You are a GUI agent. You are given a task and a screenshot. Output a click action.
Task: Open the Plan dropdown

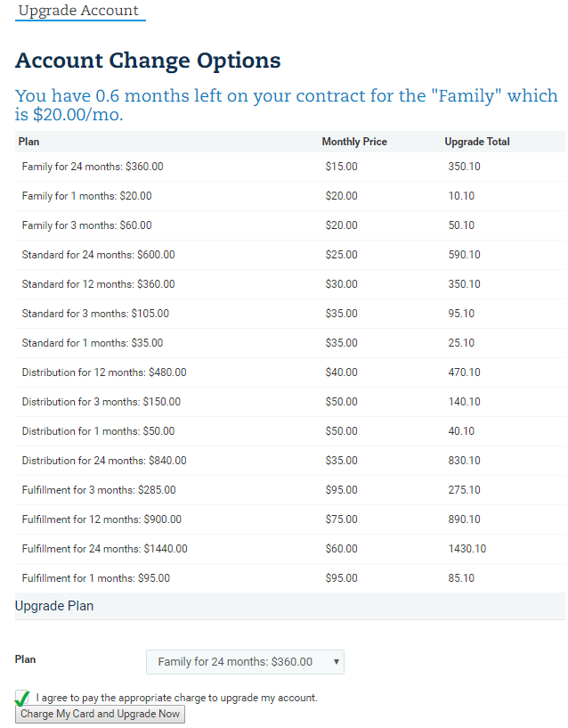point(245,662)
